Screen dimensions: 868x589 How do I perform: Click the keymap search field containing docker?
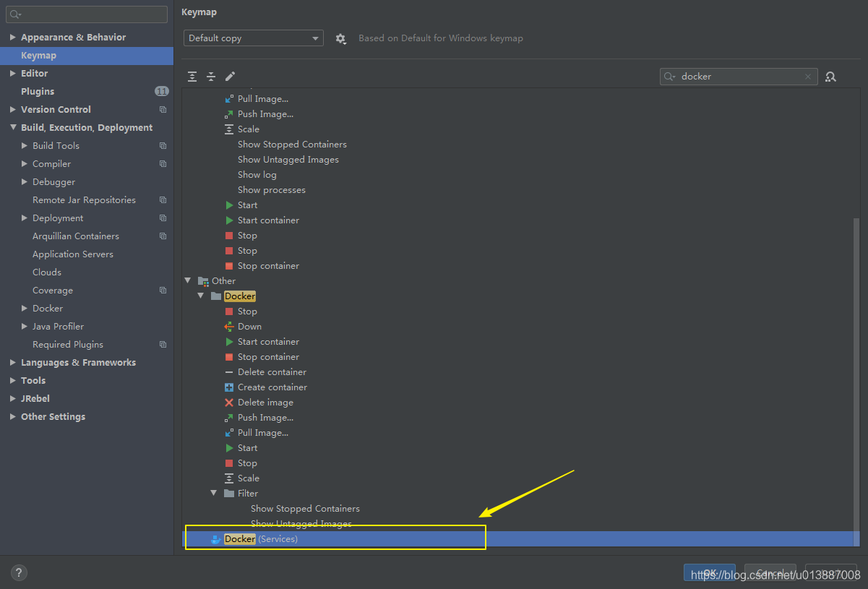[739, 77]
